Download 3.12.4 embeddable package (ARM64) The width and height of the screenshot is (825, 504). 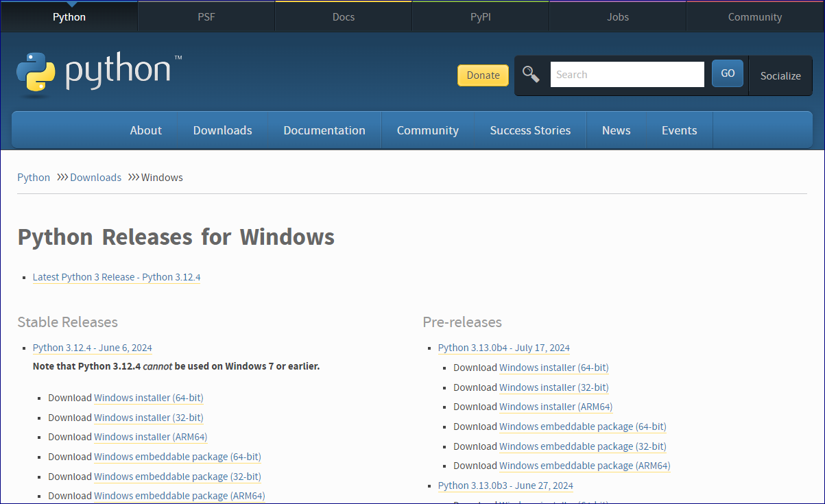(180, 496)
